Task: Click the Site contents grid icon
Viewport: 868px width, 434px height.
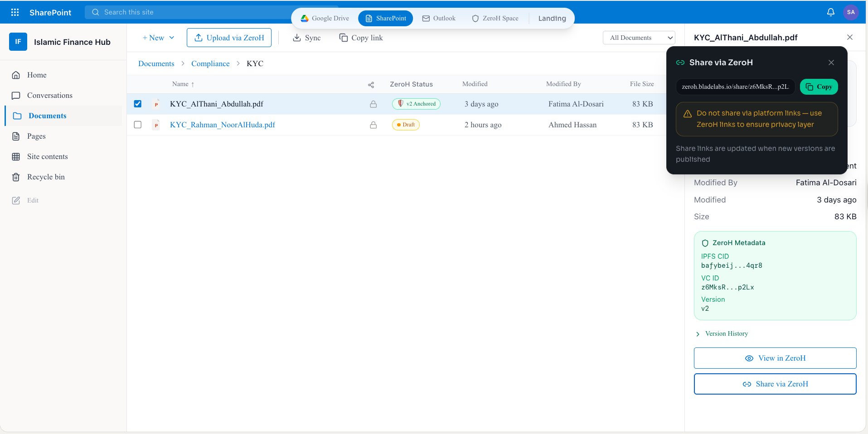Action: (16, 157)
